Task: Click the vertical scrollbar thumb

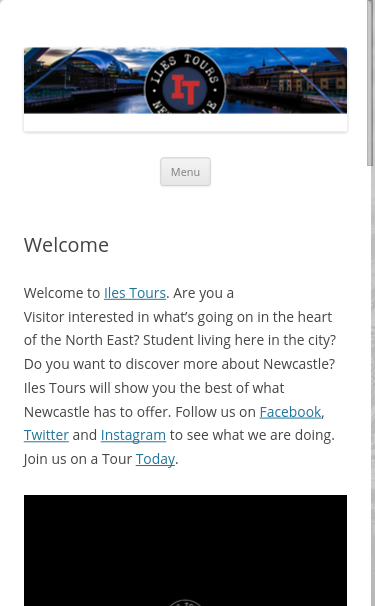Action: (x=371, y=83)
